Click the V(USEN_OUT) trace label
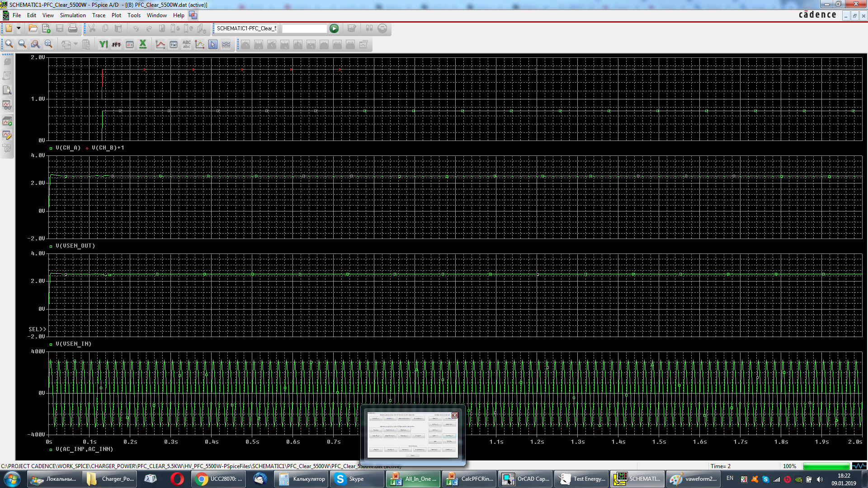The width and height of the screenshot is (868, 488). tap(75, 246)
